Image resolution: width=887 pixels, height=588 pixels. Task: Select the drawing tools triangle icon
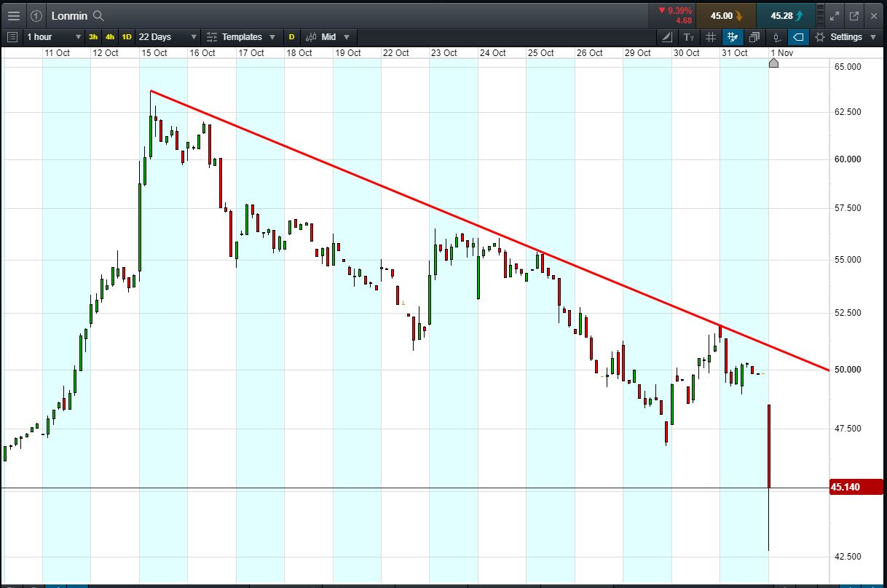pos(667,37)
